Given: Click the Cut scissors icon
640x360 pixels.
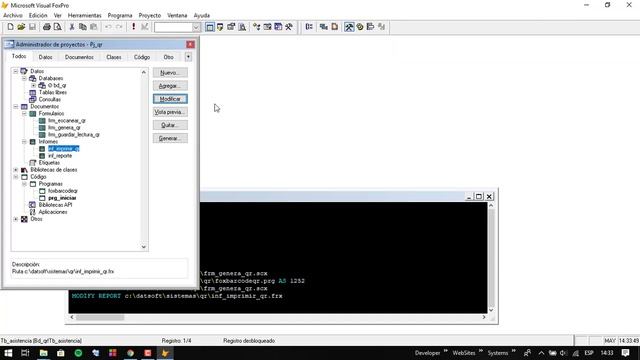Looking at the screenshot, I should (72, 27).
